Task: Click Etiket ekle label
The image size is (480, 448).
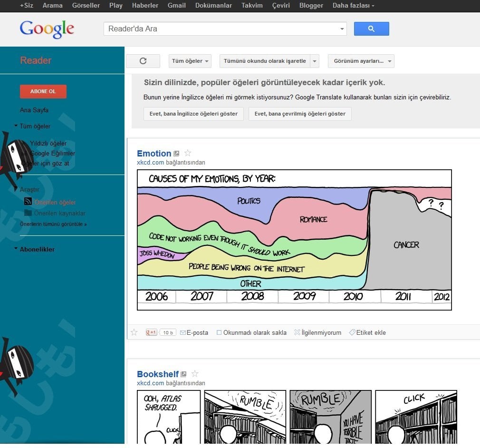Action: (x=371, y=332)
